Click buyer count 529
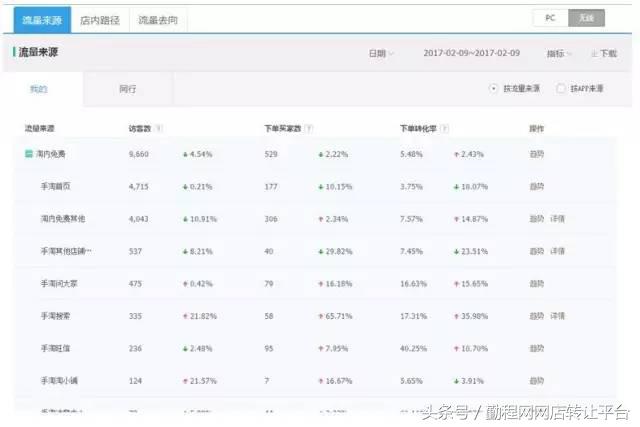Image resolution: width=640 pixels, height=427 pixels. (x=271, y=154)
